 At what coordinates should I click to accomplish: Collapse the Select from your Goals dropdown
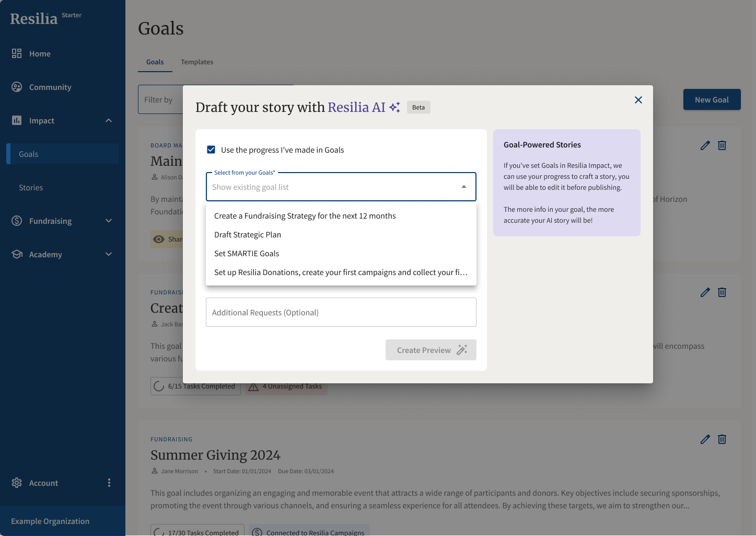pos(463,187)
